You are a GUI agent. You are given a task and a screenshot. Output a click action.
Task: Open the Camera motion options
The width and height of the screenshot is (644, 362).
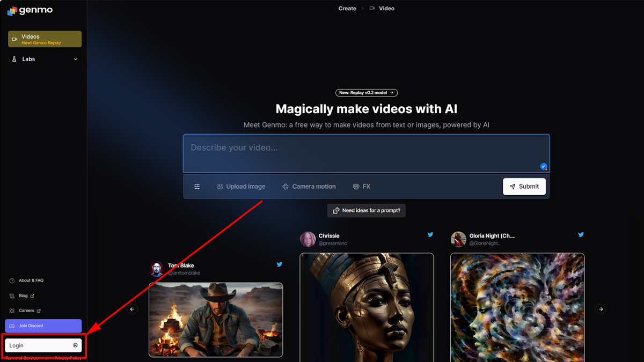click(x=309, y=187)
